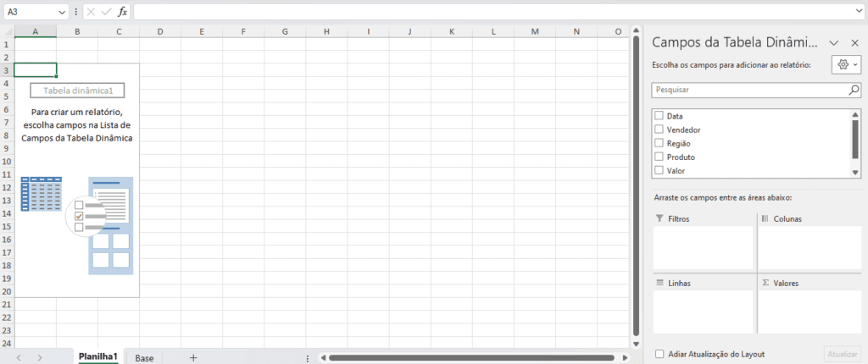Click the Vendedor field name

(684, 130)
